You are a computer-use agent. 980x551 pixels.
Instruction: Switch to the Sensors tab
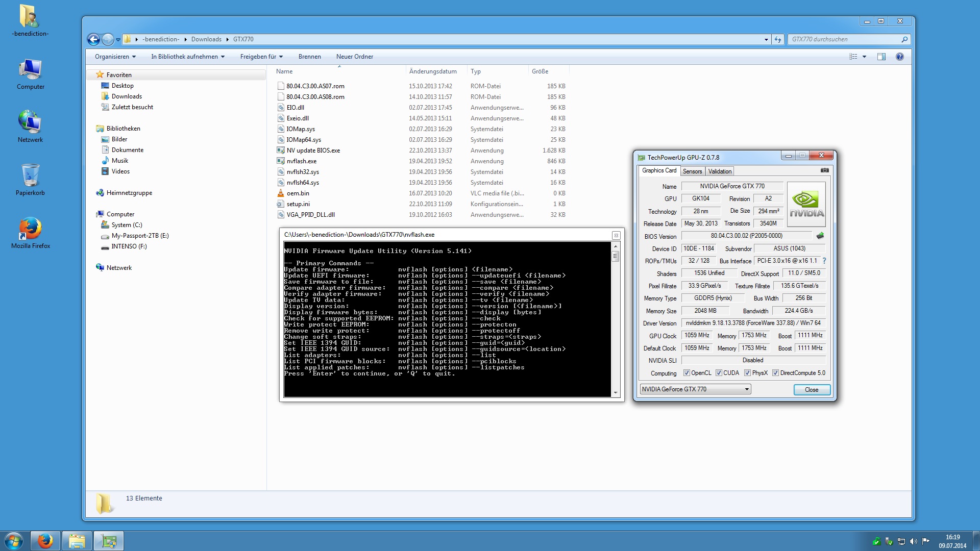coord(692,171)
